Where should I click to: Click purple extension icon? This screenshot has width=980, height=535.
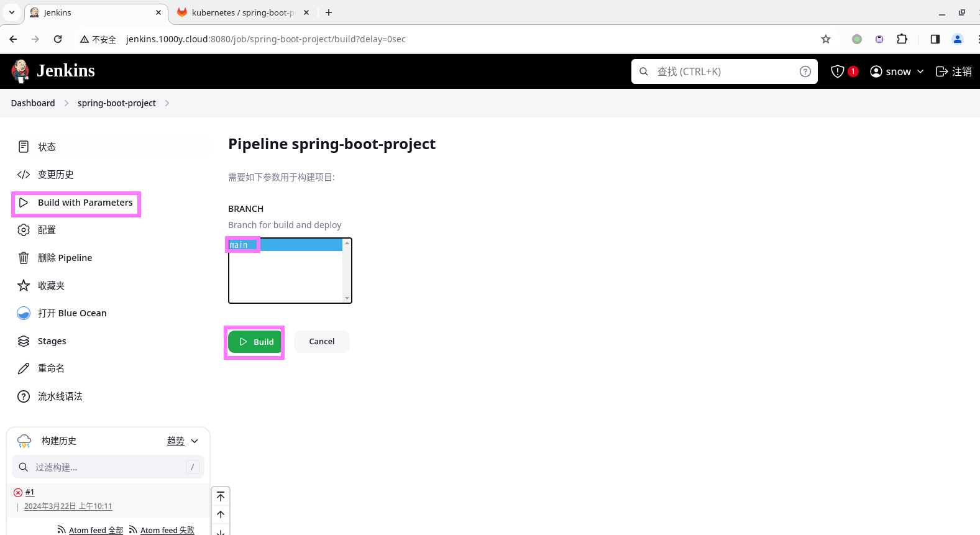[879, 39]
